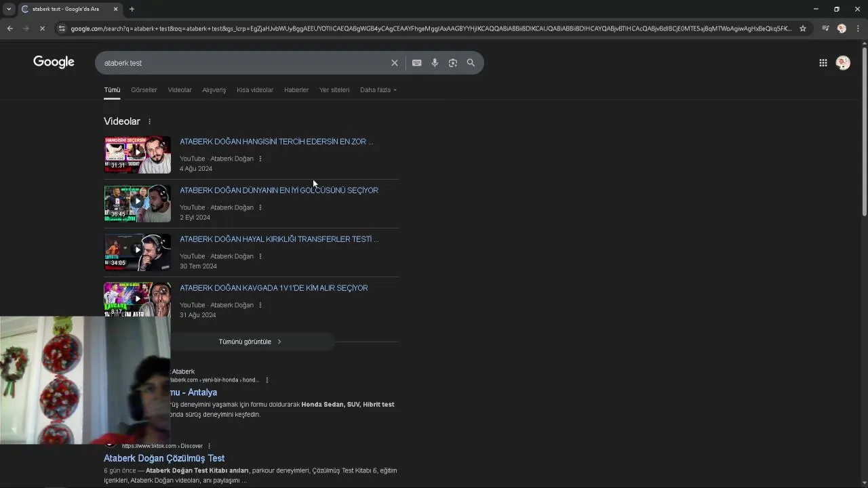This screenshot has height=488, width=868.
Task: Open Ataberk Doğan Çözülmüş Test result
Action: pyautogui.click(x=164, y=458)
